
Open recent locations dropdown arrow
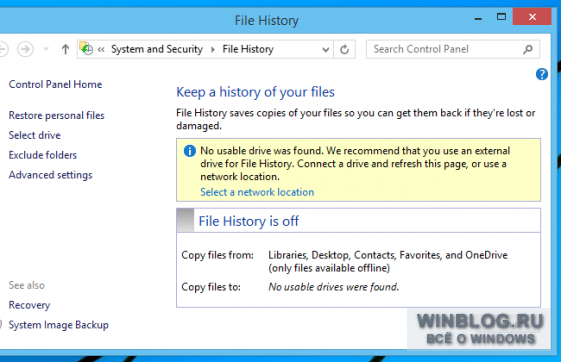coord(46,49)
